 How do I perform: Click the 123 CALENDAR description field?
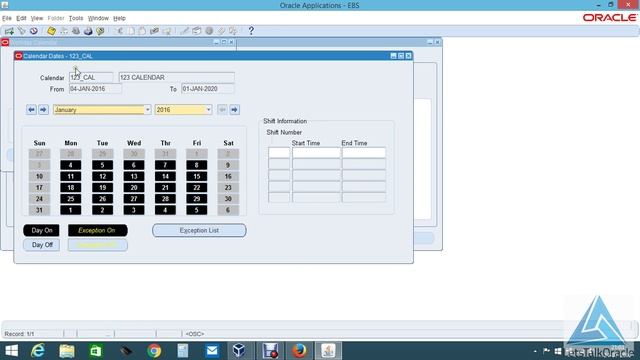[x=177, y=78]
